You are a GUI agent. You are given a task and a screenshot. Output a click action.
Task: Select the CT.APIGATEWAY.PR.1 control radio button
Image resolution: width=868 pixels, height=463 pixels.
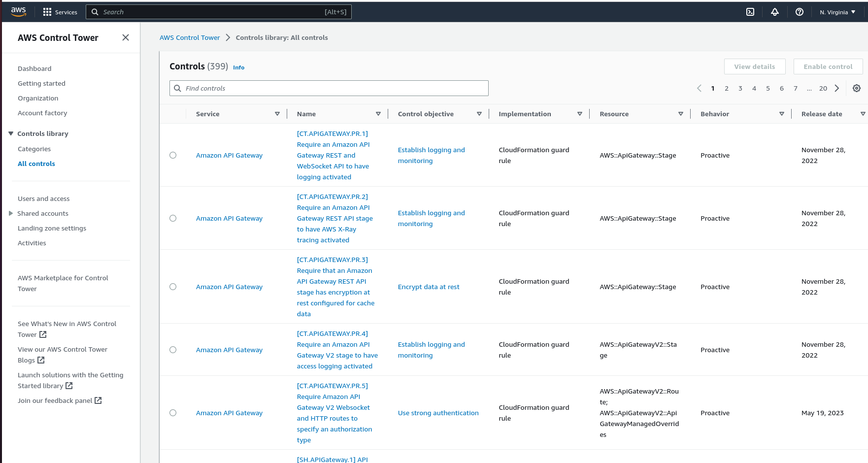[173, 155]
